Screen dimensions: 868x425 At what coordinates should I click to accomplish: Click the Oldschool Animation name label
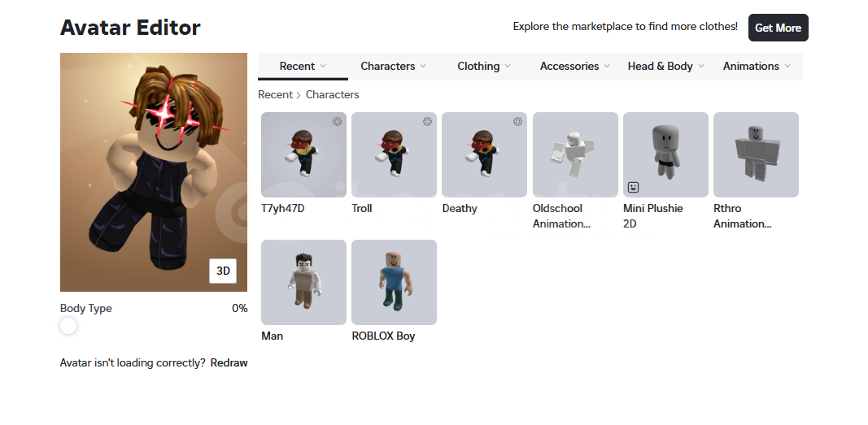point(562,216)
